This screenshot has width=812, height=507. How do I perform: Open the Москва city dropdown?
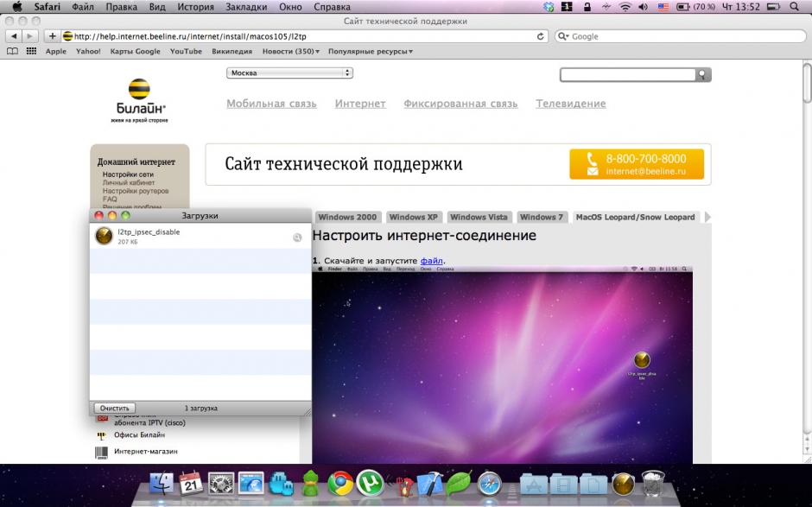[x=289, y=73]
